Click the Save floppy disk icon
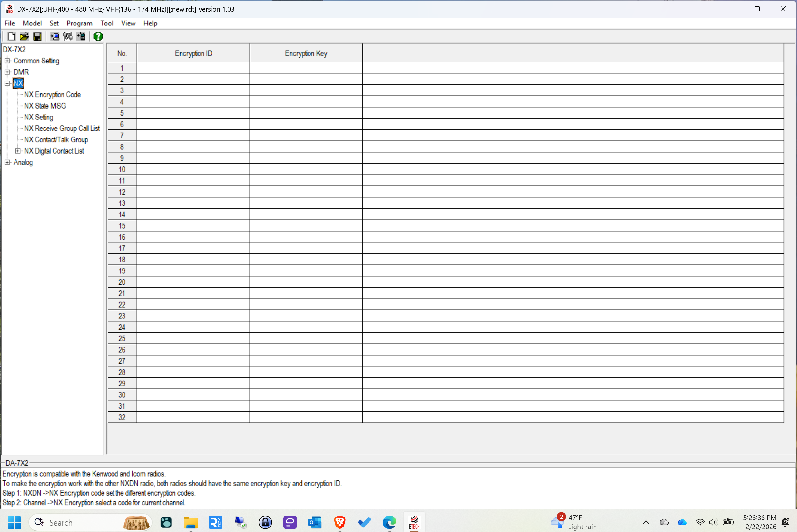 tap(37, 36)
